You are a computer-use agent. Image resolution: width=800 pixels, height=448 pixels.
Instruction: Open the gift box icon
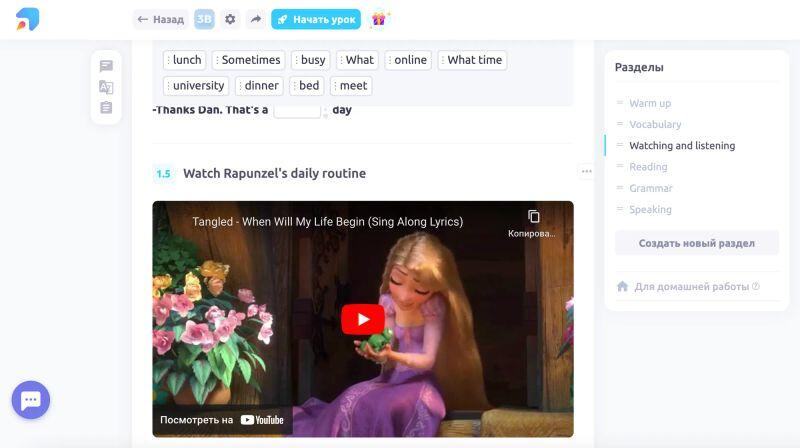(379, 19)
